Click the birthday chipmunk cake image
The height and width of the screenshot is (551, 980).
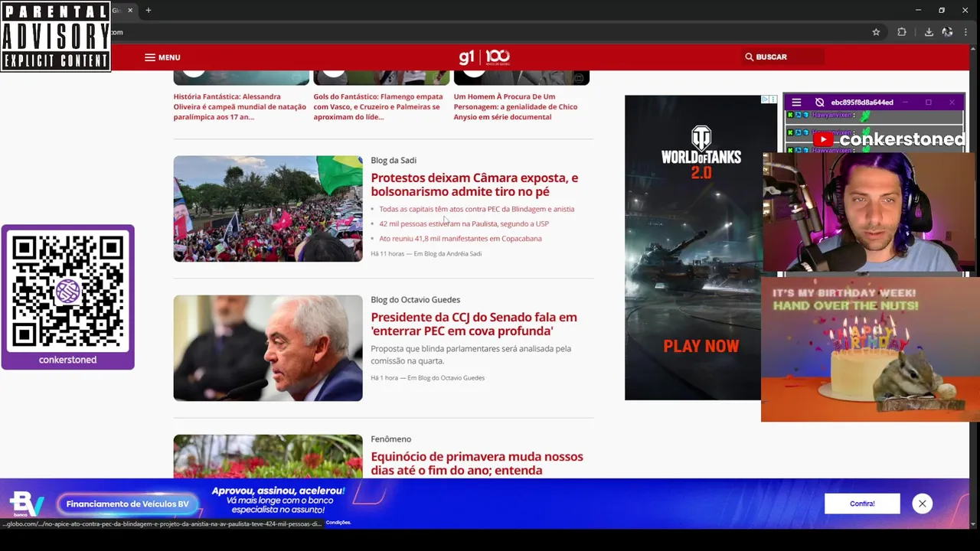[871, 349]
